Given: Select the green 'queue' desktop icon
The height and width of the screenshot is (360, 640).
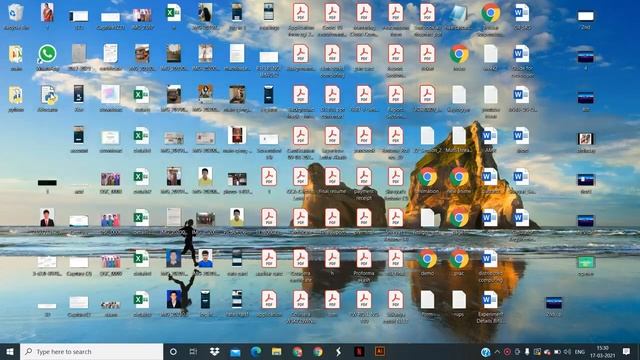Looking at the screenshot, I should tap(586, 262).
